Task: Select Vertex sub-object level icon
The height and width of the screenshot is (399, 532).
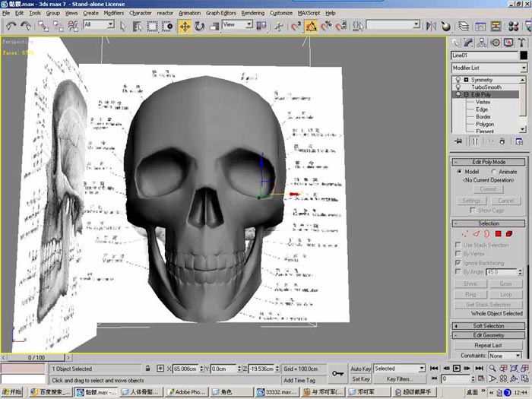Action: pos(464,234)
